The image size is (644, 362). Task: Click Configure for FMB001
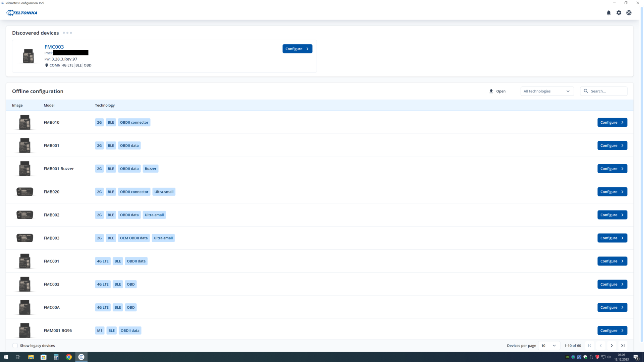click(612, 145)
